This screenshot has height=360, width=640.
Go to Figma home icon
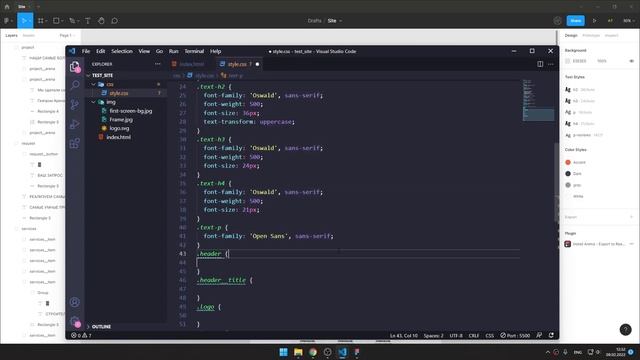[x=7, y=7]
